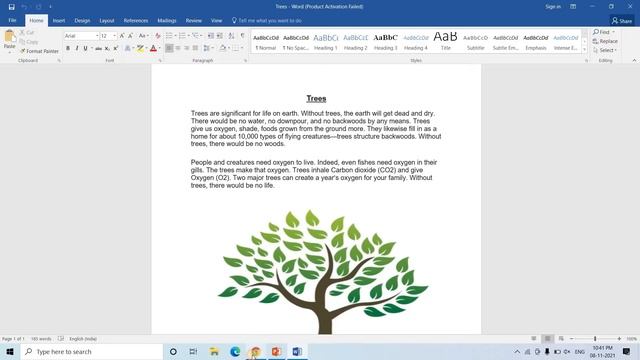
Task: Set Align Right paragraph alignment
Action: [187, 49]
